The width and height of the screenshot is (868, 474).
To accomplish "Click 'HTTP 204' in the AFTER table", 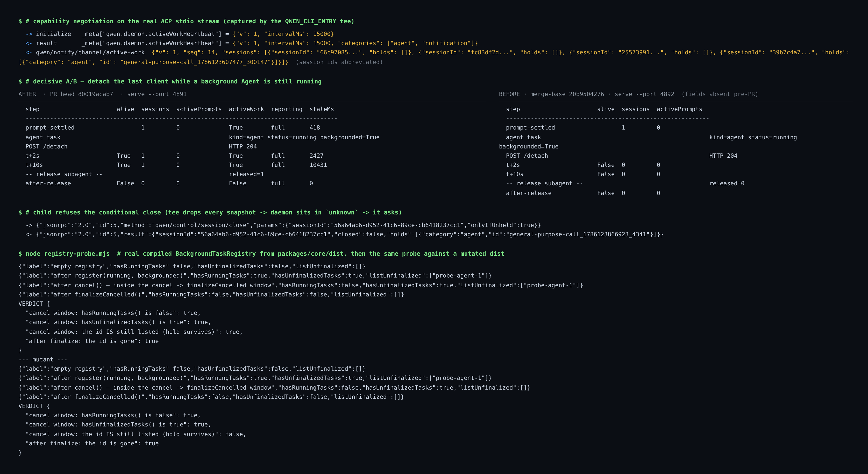I will (x=243, y=147).
